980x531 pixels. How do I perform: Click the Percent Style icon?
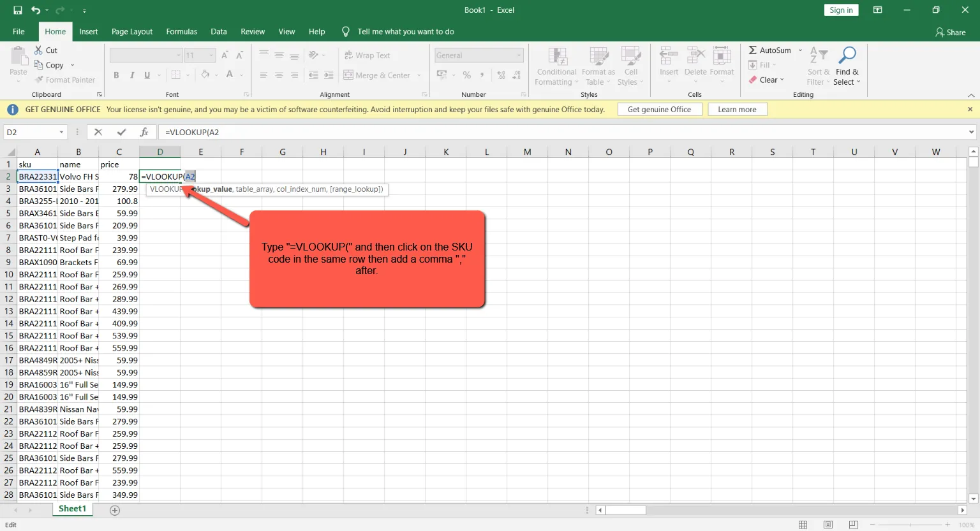tap(467, 75)
